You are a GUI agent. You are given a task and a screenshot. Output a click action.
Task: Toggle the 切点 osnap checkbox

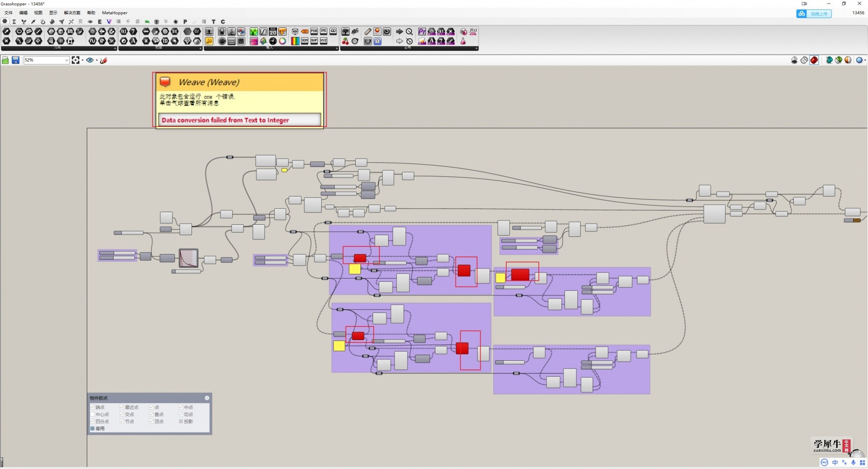coord(181,414)
